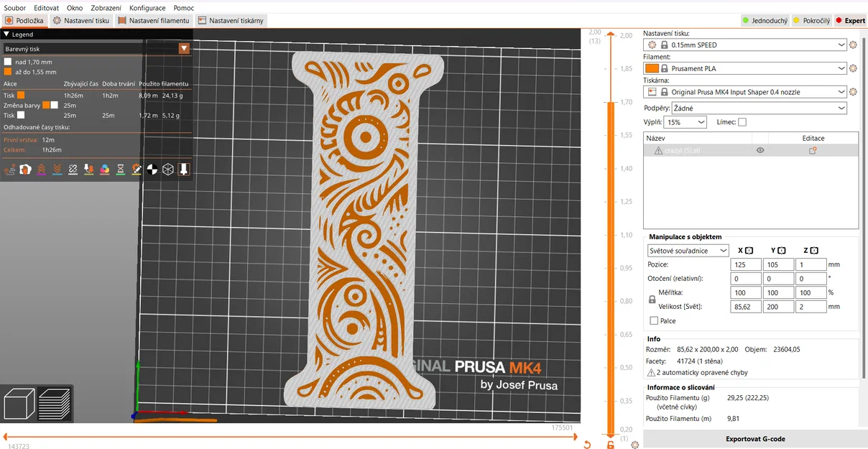Click the Měřítka Z field with 100

[811, 292]
